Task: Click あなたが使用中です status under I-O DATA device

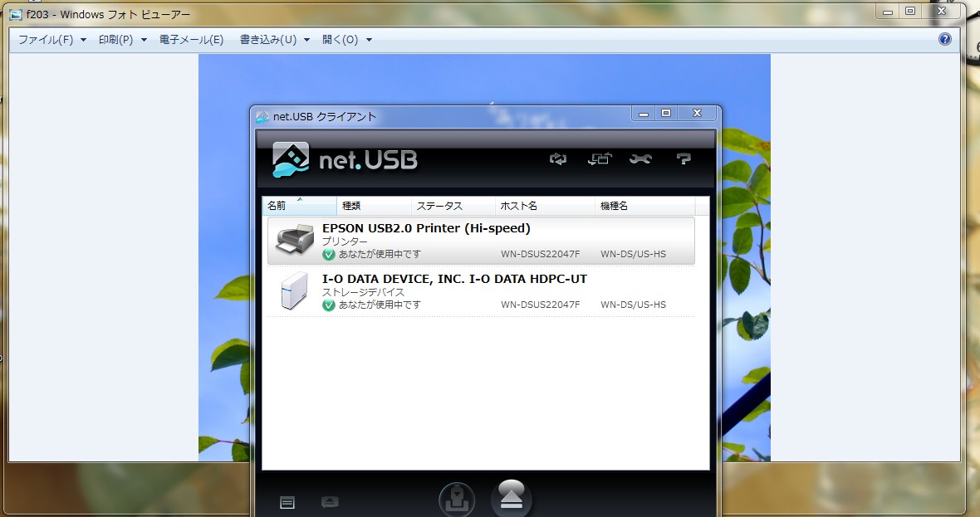Action: click(380, 305)
